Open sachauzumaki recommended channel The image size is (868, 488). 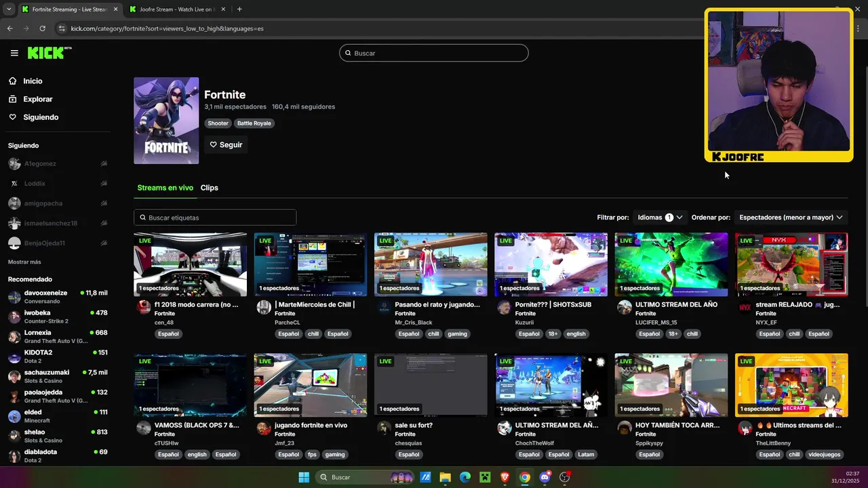[x=58, y=376]
